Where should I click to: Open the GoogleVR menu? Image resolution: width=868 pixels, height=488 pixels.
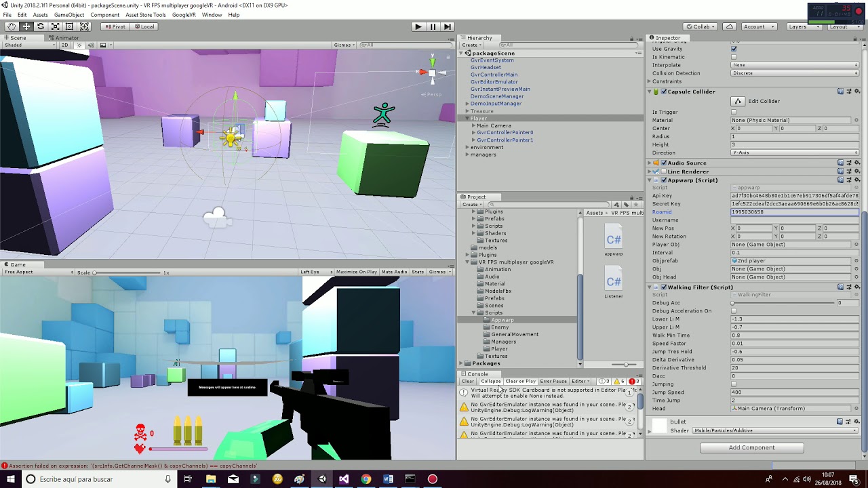pyautogui.click(x=184, y=15)
